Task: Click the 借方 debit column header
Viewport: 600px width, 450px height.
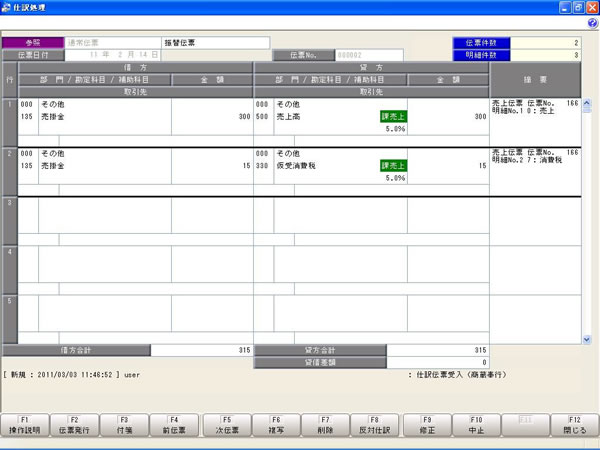Action: point(135,67)
